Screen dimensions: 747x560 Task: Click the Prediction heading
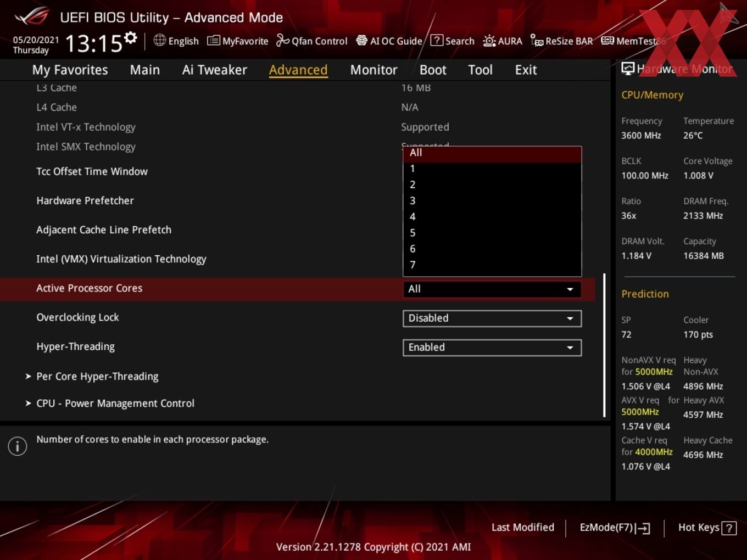pos(645,294)
